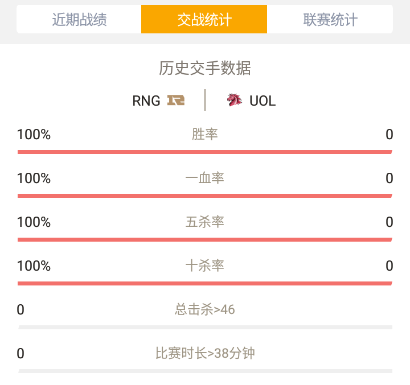The height and width of the screenshot is (385, 410).
Task: Select the 交战统计 tab
Action: click(x=204, y=19)
